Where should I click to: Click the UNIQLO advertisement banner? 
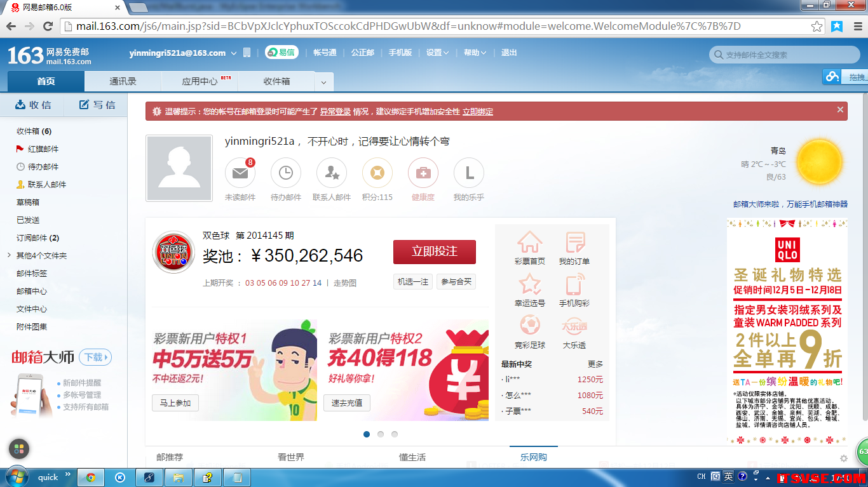pos(787,330)
